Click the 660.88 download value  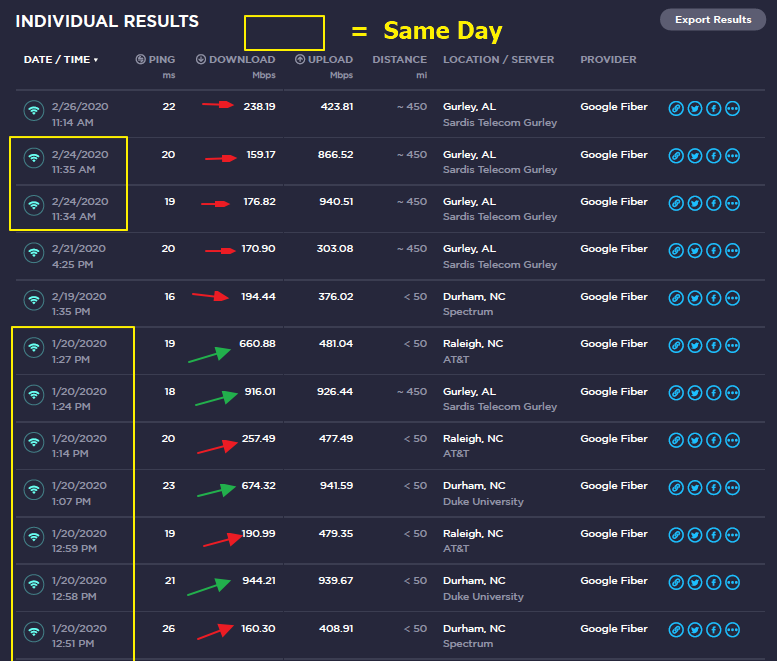[257, 344]
